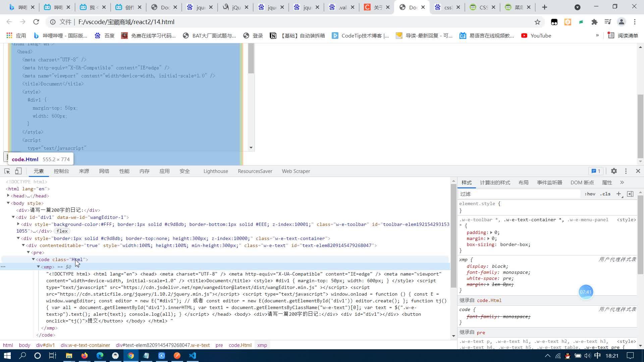Click the toggle element state panel icon

coord(630,194)
